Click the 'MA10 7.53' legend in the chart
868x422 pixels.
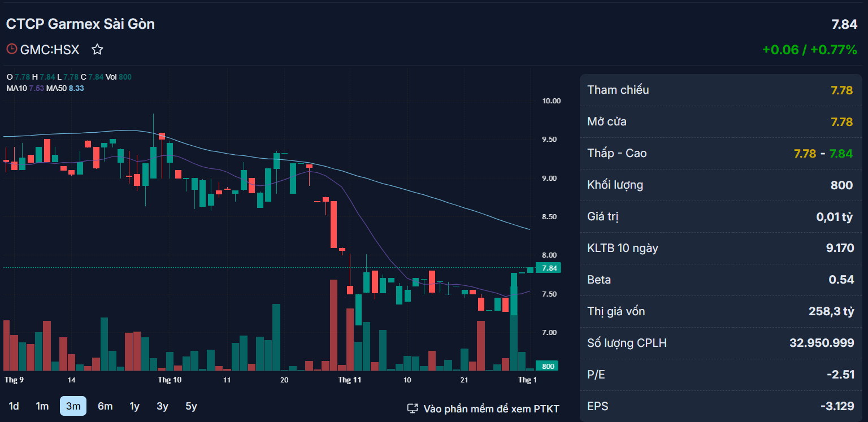25,88
